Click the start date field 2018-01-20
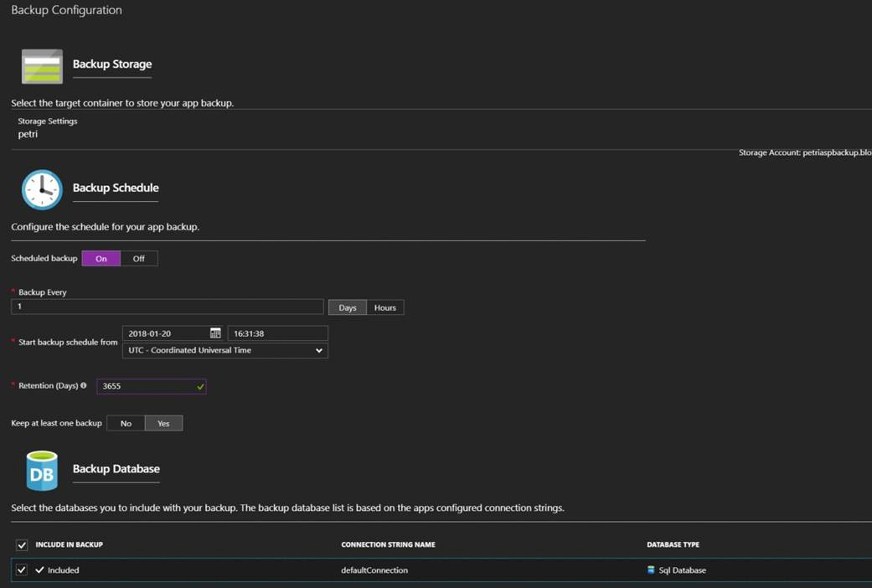 tap(165, 333)
